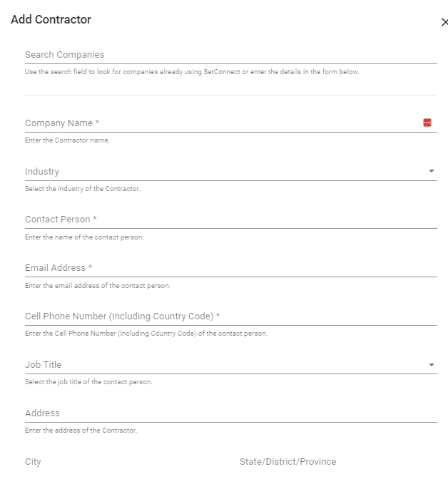The height and width of the screenshot is (479, 448).
Task: Click 'Enter the Contractor name' helper text
Action: [67, 140]
